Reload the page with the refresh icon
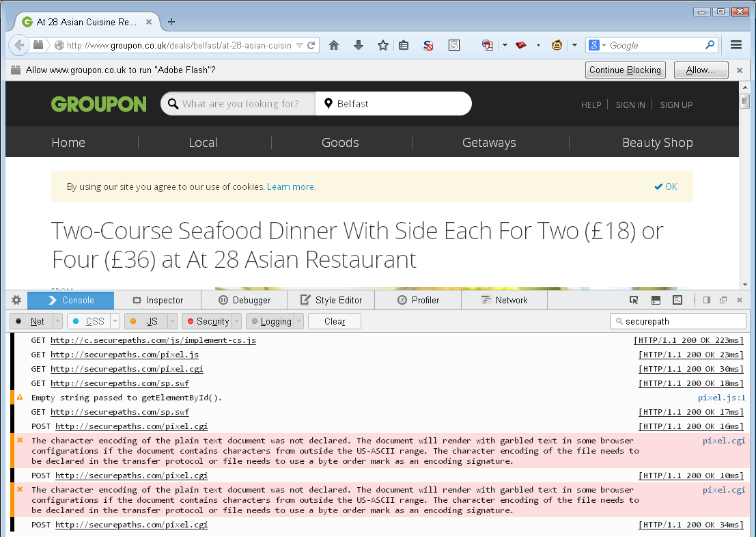The height and width of the screenshot is (537, 756). (311, 45)
